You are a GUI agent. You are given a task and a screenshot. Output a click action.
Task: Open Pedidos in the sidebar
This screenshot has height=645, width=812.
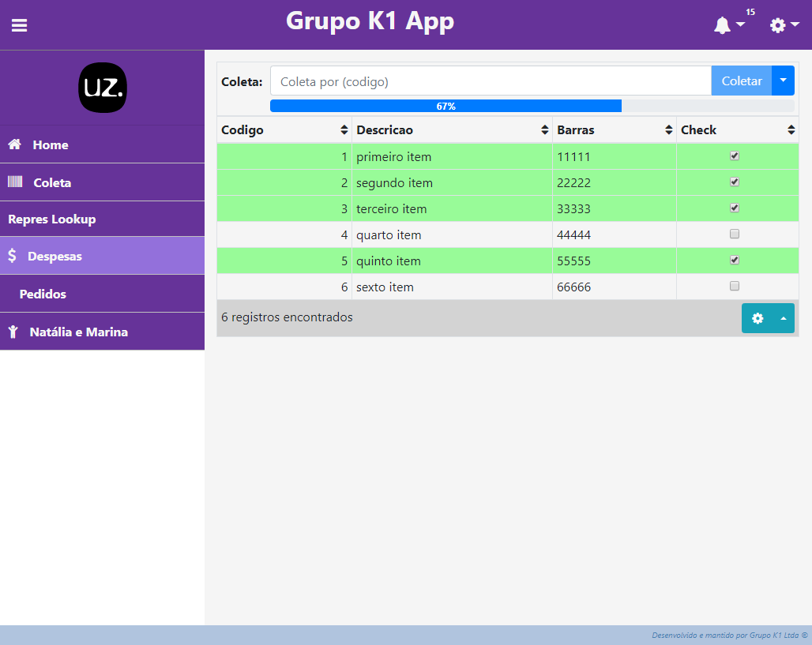tap(102, 294)
